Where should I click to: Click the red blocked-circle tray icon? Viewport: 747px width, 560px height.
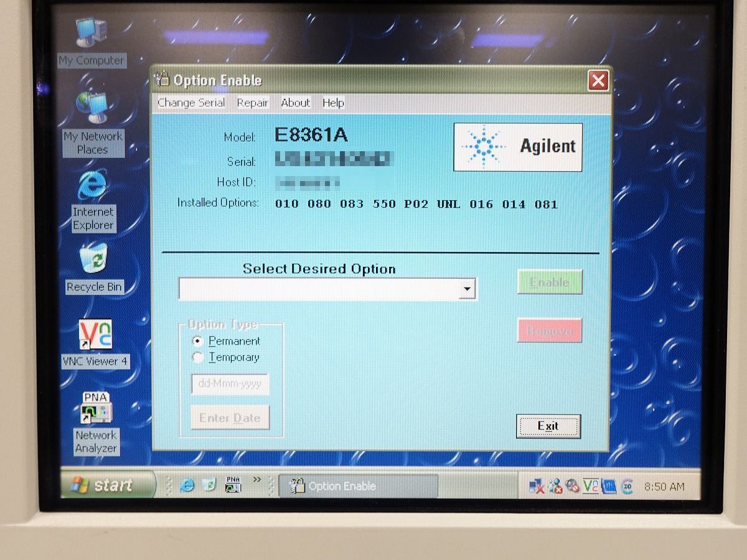[573, 487]
